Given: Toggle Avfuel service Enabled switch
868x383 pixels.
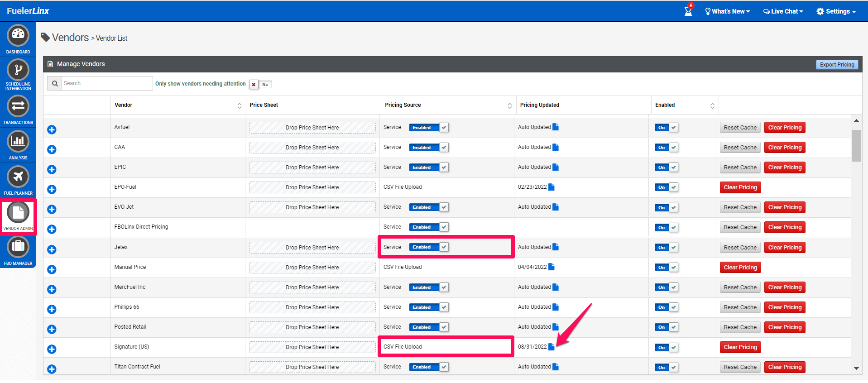Looking at the screenshot, I should point(429,128).
